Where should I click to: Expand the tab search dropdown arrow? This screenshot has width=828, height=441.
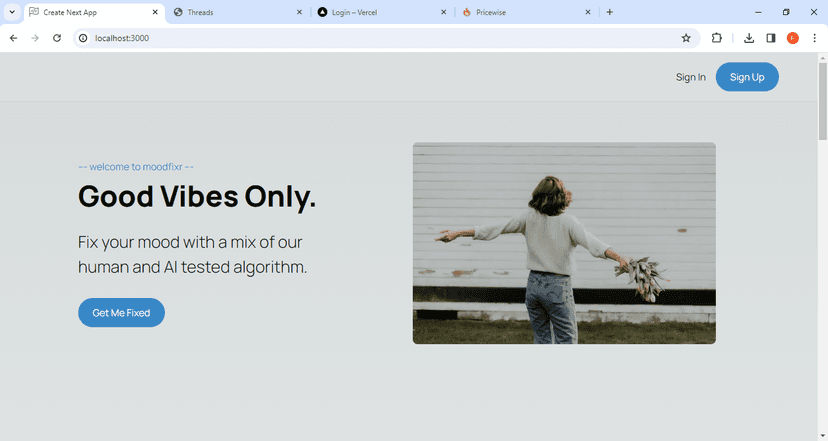pyautogui.click(x=12, y=12)
